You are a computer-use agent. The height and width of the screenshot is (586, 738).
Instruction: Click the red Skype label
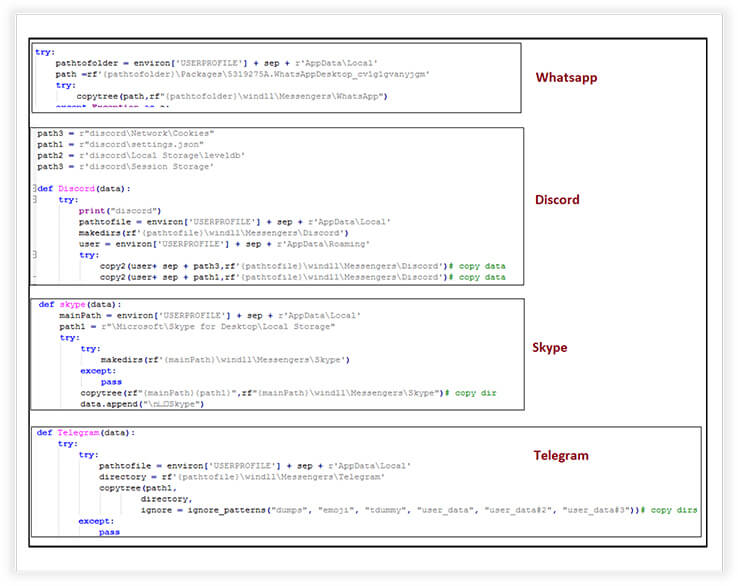[x=550, y=348]
